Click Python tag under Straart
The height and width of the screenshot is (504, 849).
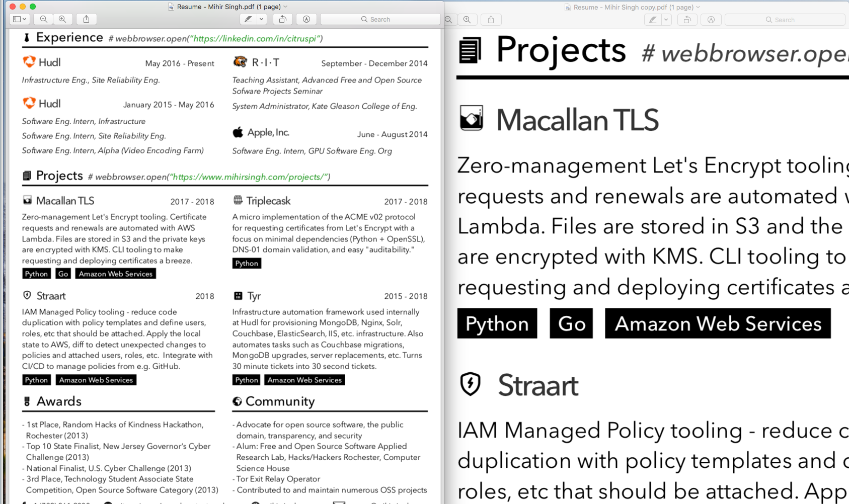36,380
